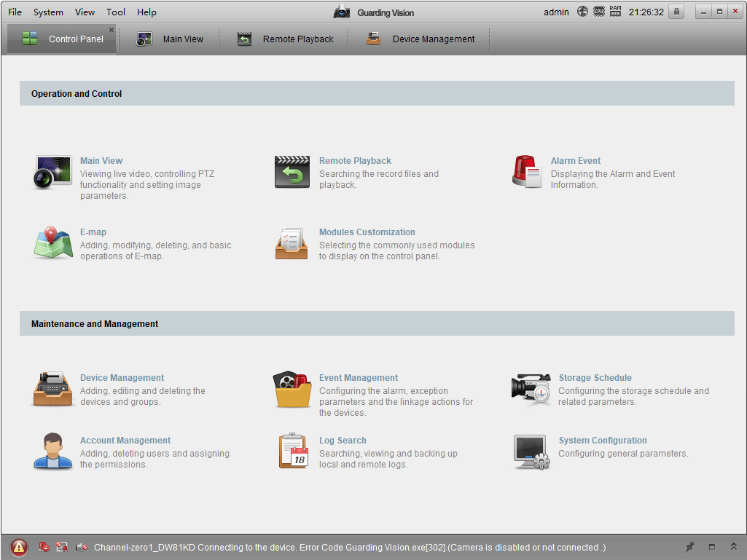Open Modules Customization icon
Screen dimensions: 747x560
(x=292, y=243)
